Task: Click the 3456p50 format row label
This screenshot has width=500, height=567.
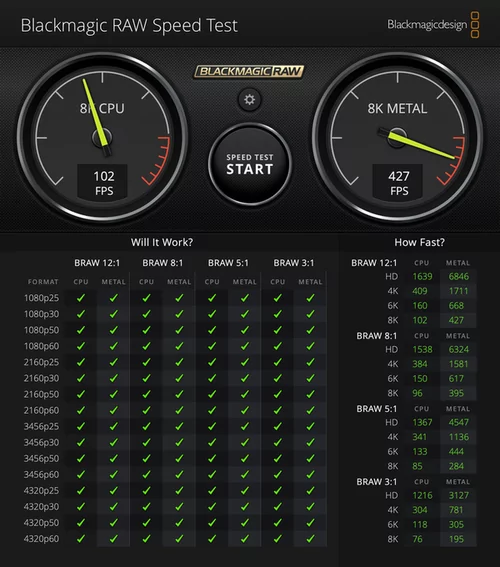Action: (x=41, y=459)
